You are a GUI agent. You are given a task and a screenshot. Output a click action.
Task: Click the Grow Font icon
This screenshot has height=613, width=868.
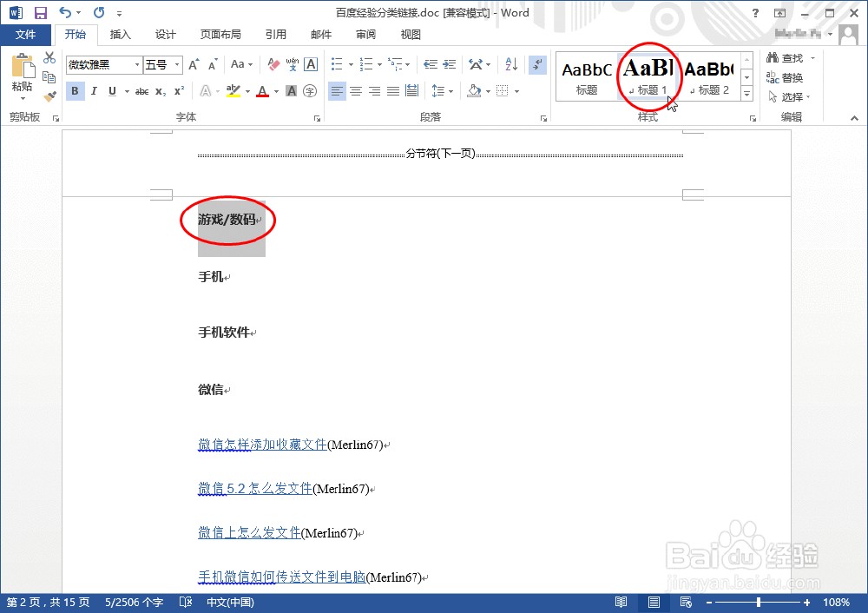point(194,65)
